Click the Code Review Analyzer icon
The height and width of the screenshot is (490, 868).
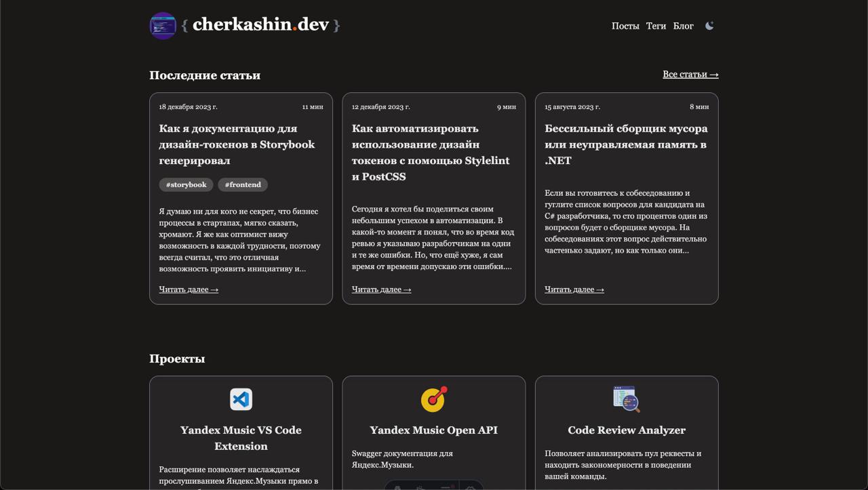(x=627, y=399)
